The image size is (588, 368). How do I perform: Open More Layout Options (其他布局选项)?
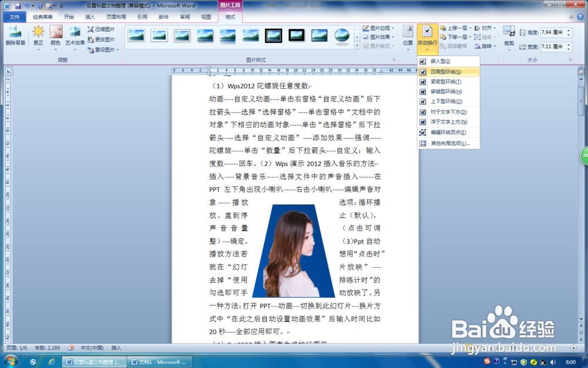click(449, 144)
